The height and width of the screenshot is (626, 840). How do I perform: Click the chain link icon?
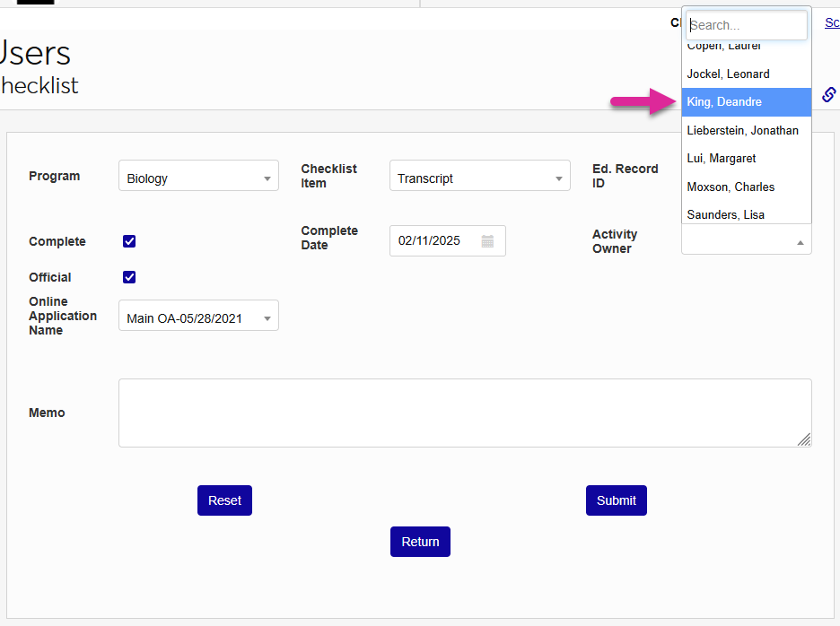829,94
